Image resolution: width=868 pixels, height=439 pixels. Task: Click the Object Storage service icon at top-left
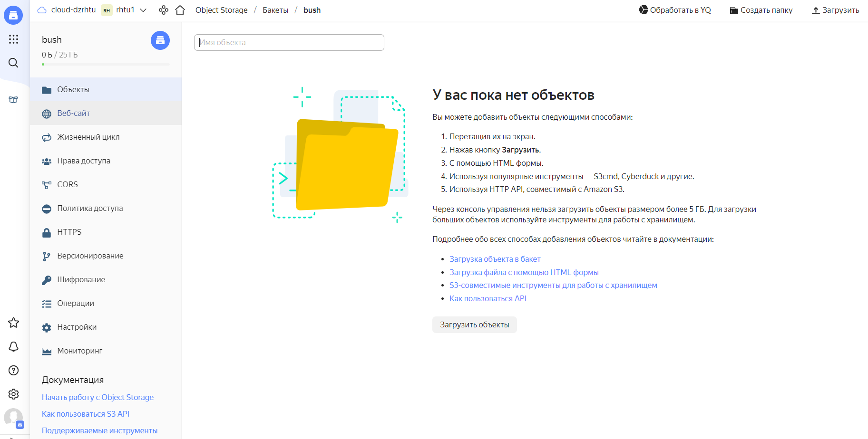(x=13, y=15)
